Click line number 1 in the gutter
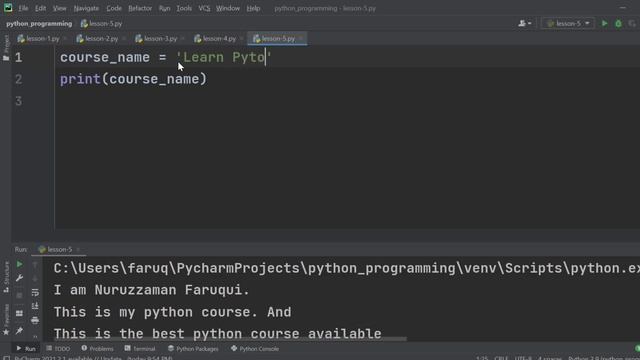The image size is (640, 360). (x=19, y=58)
